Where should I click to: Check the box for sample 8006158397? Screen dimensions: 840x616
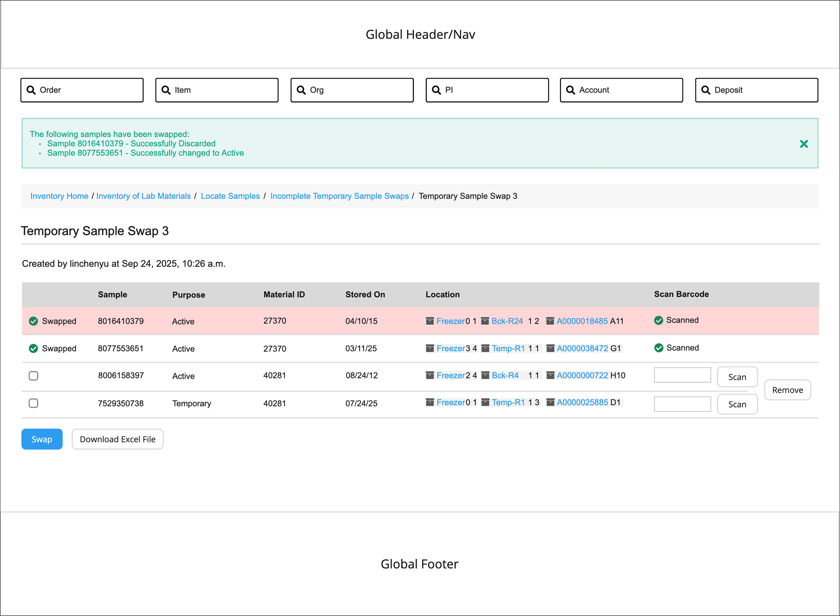click(34, 376)
